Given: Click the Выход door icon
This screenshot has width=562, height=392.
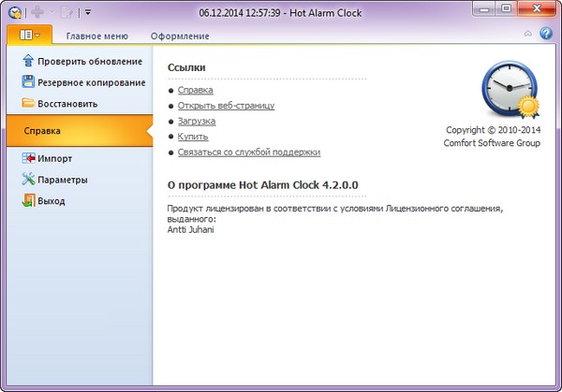Looking at the screenshot, I should [28, 200].
